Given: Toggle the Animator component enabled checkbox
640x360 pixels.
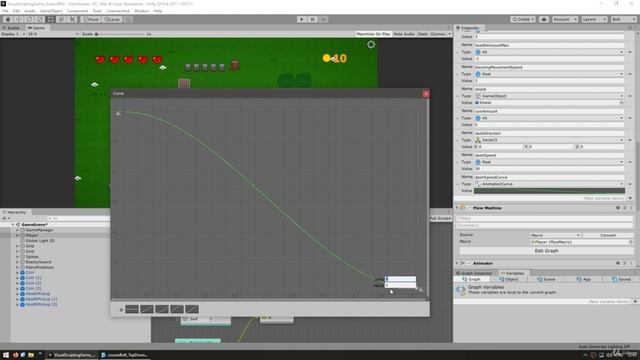Looking at the screenshot, I should click(x=469, y=263).
